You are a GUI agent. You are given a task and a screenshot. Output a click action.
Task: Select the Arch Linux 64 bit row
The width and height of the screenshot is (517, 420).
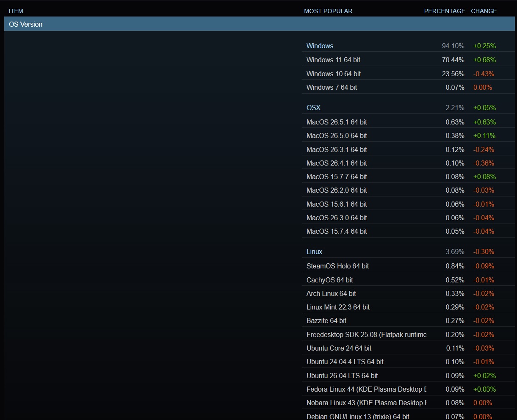(x=409, y=293)
